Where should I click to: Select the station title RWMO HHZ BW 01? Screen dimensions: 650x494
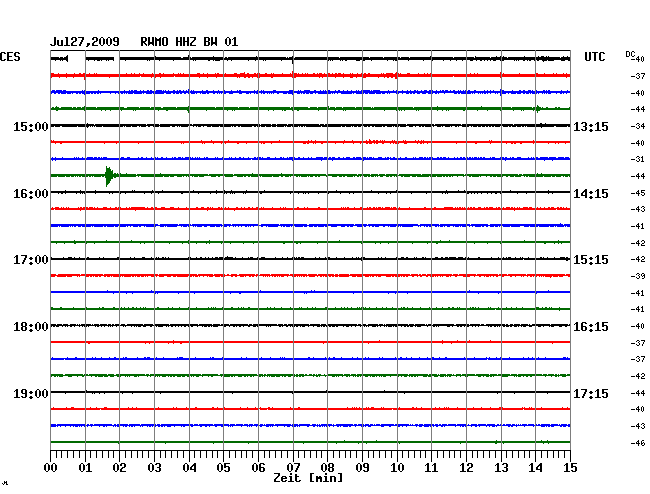(189, 42)
